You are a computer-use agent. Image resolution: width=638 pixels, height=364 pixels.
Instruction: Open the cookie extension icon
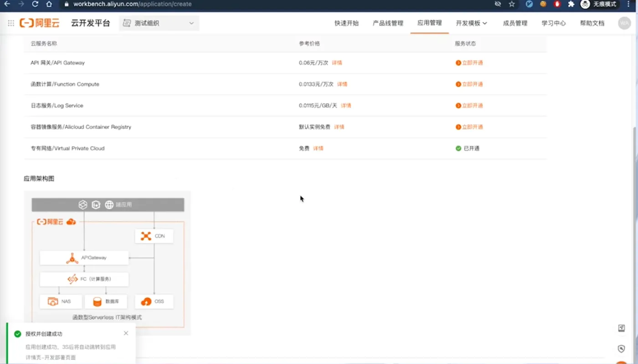[x=543, y=4]
